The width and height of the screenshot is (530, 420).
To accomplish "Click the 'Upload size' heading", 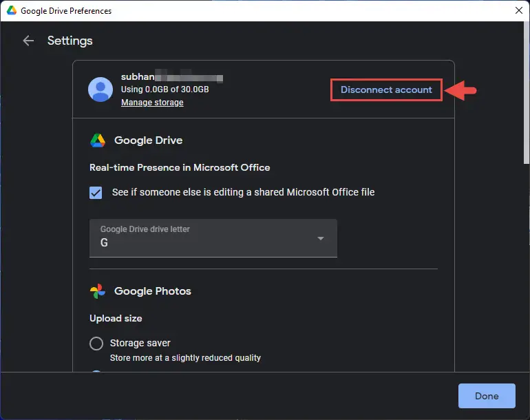I will tap(116, 319).
